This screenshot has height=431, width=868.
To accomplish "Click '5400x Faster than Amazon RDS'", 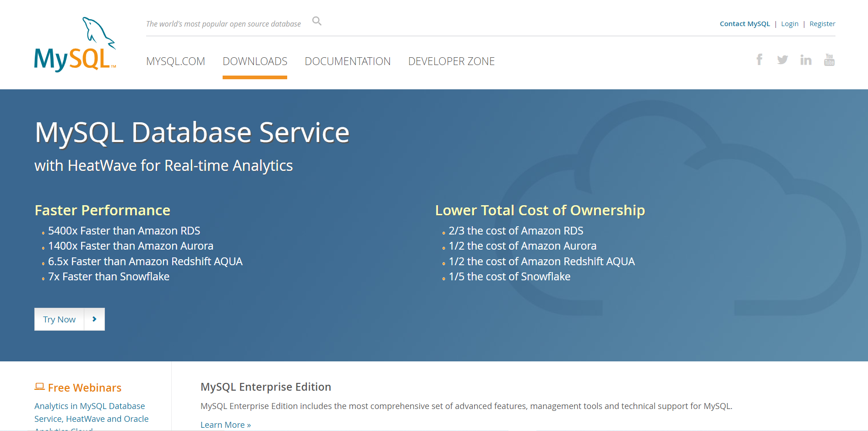I will [124, 231].
